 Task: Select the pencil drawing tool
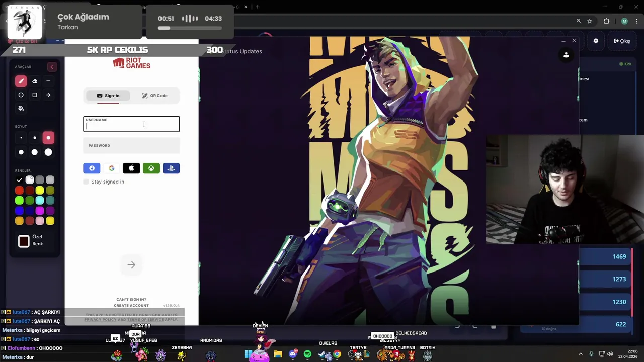tap(21, 81)
